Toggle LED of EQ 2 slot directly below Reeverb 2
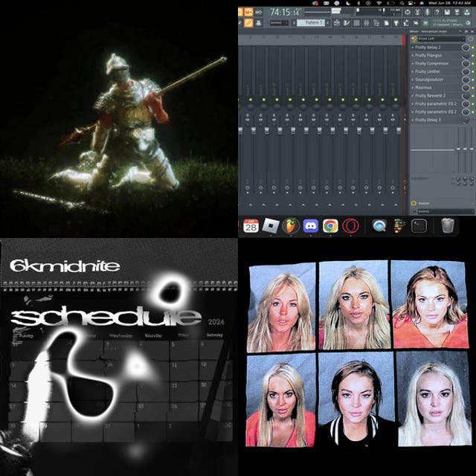The image size is (476, 476). pyautogui.click(x=473, y=104)
